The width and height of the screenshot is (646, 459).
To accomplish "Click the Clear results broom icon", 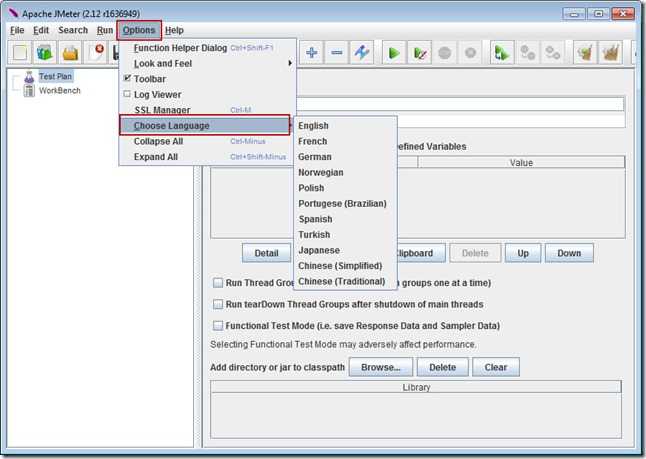I will pos(585,53).
